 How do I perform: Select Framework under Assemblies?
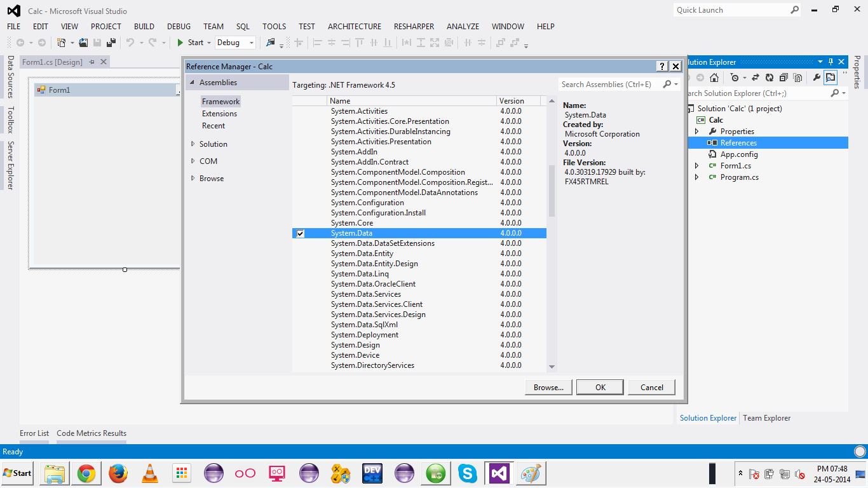tap(221, 102)
